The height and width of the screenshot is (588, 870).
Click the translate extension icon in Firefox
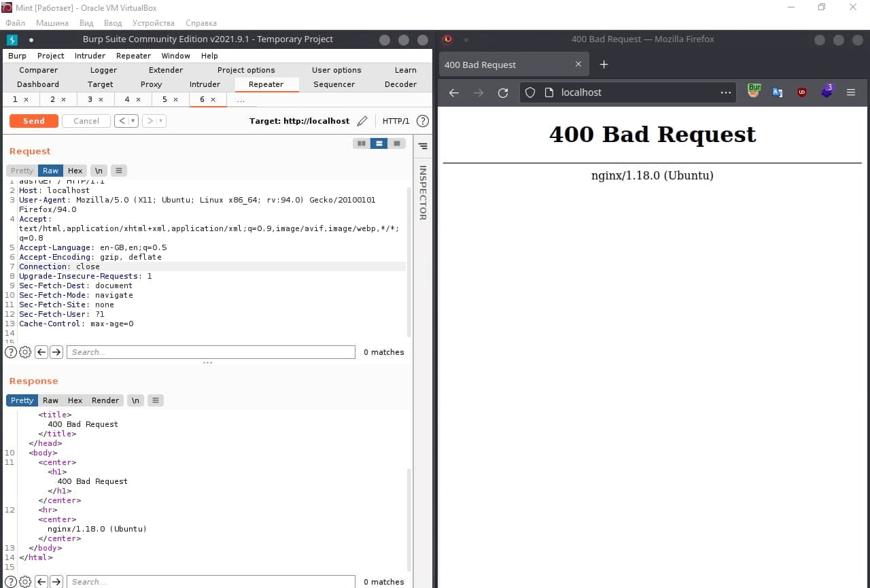click(x=778, y=92)
